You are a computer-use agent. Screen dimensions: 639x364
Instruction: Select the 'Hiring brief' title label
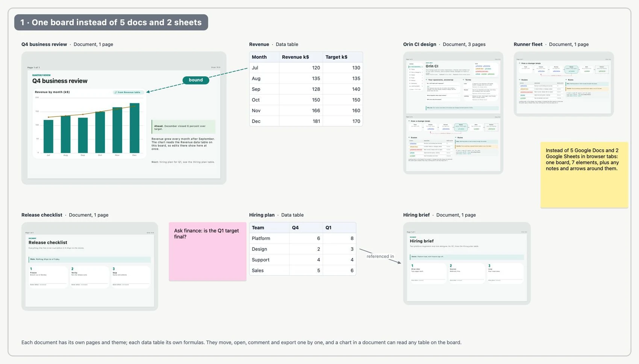pyautogui.click(x=416, y=215)
